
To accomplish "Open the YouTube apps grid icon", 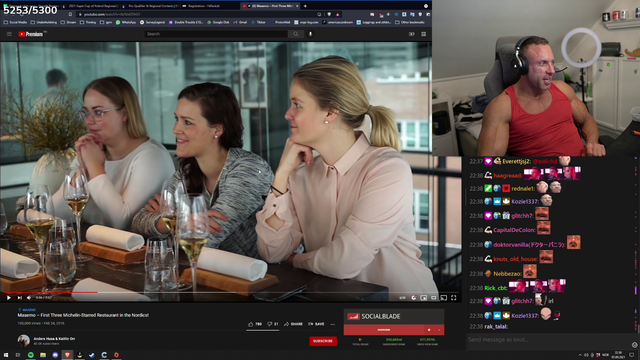I will tap(423, 34).
